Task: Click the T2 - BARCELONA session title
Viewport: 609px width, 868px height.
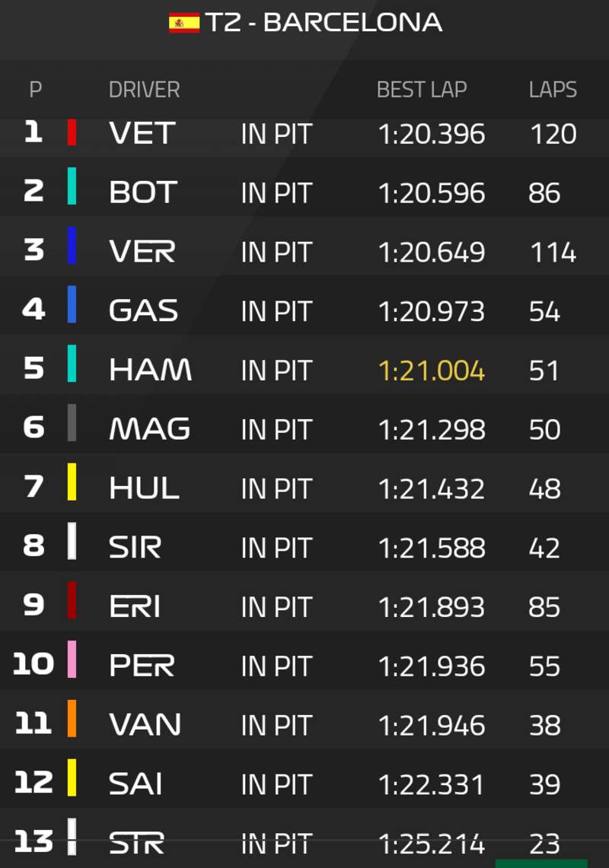Action: pos(324,23)
